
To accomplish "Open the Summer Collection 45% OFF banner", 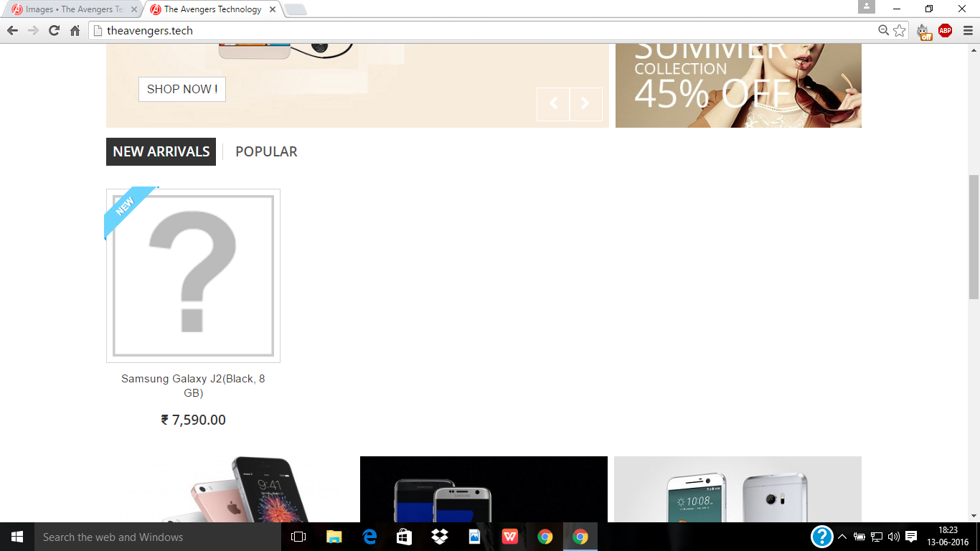I will (738, 85).
